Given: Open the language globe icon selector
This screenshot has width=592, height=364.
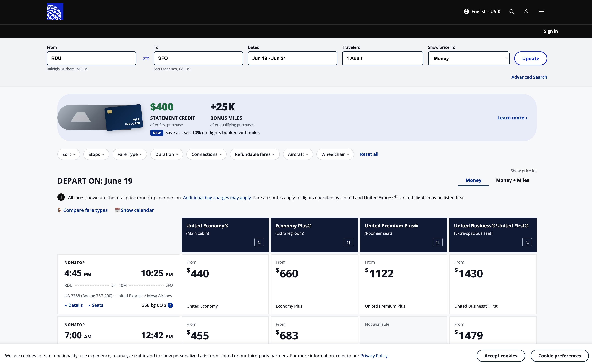Looking at the screenshot, I should click(x=466, y=11).
